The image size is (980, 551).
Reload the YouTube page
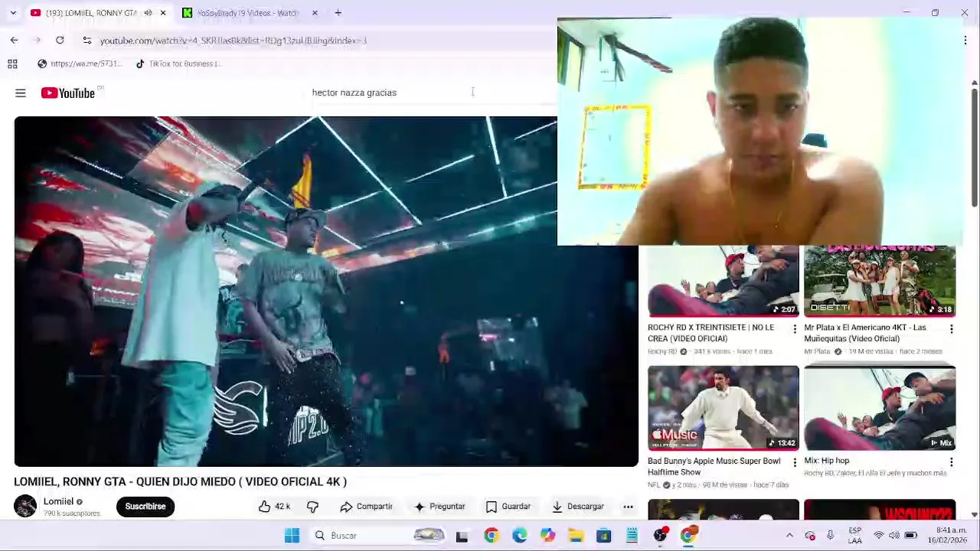(x=60, y=40)
